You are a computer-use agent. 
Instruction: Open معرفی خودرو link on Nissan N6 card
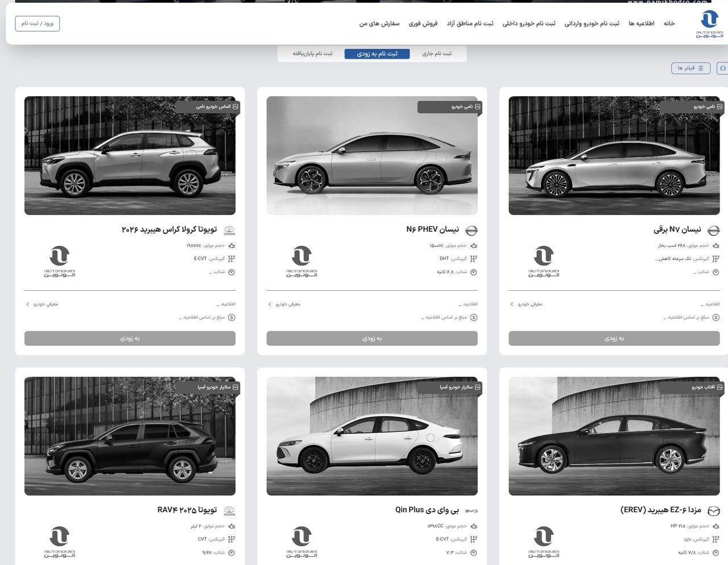point(284,304)
